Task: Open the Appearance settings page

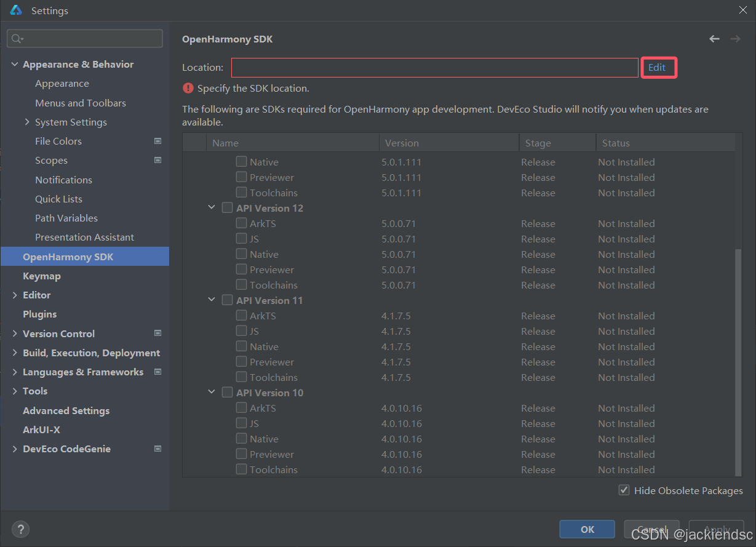Action: [x=62, y=84]
